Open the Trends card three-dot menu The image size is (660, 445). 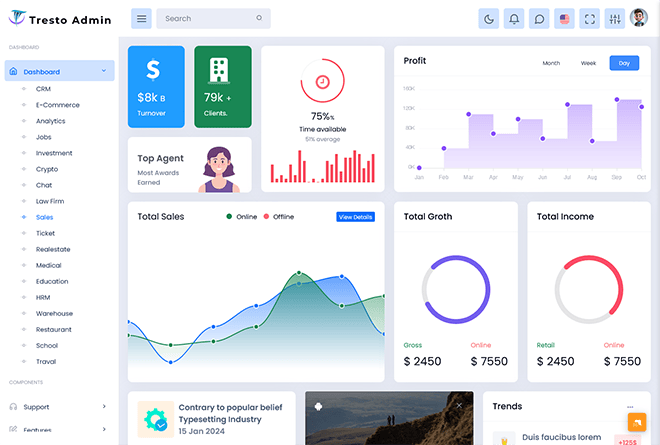point(630,407)
